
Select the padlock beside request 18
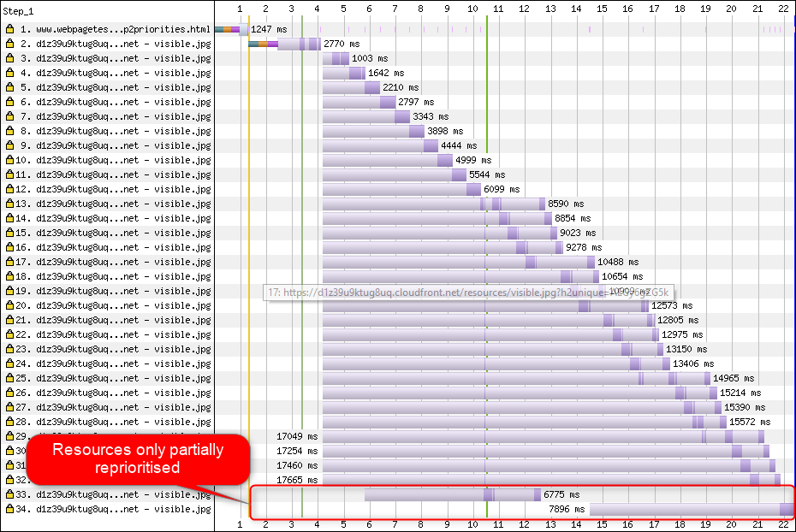point(9,276)
